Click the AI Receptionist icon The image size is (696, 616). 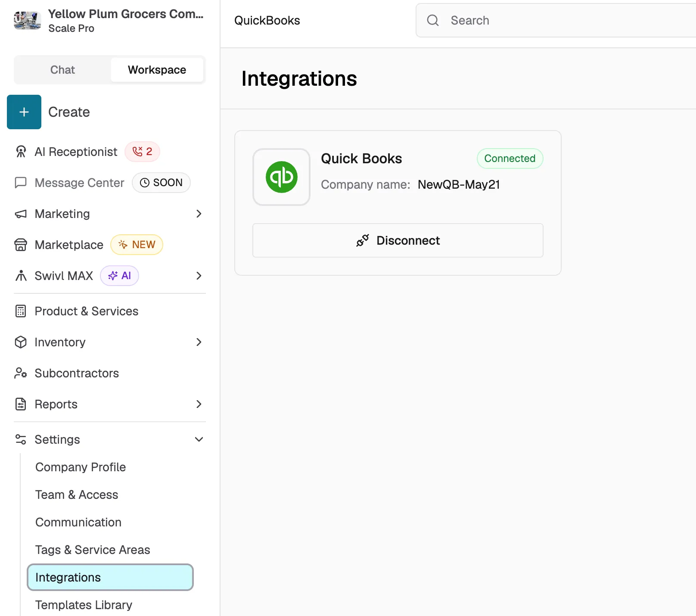pos(21,152)
